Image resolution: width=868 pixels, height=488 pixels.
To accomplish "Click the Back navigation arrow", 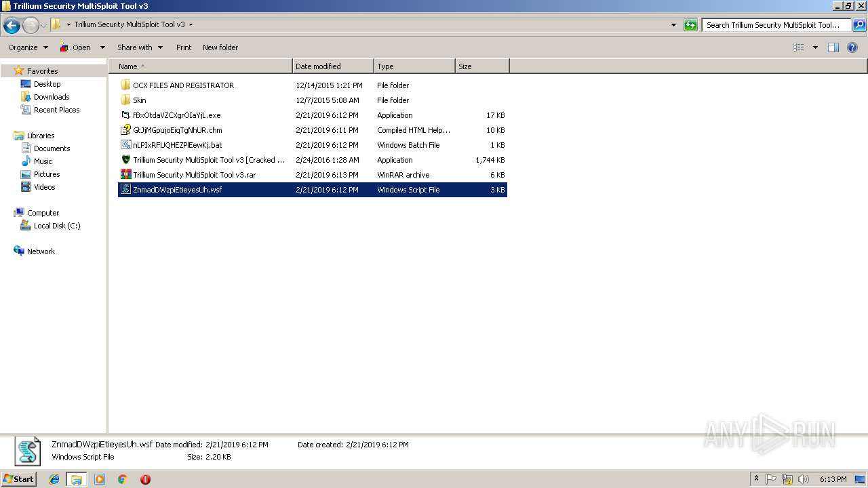I will (x=12, y=26).
